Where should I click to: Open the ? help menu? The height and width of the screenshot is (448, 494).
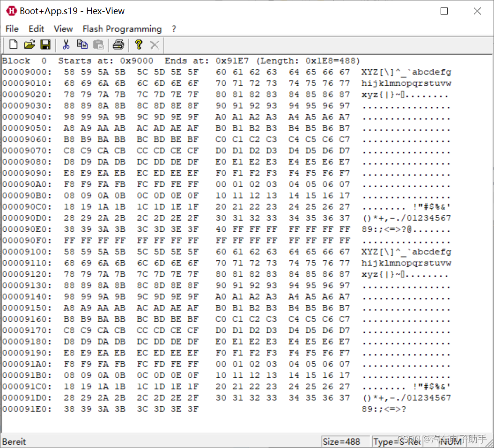[x=174, y=29]
